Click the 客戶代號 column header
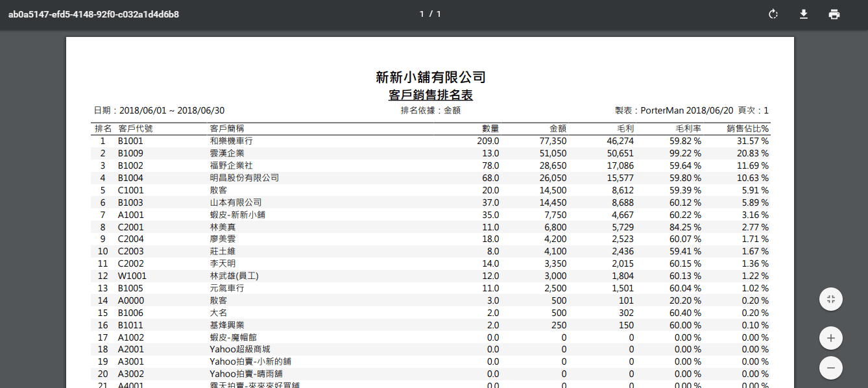This screenshot has width=868, height=388. point(135,128)
